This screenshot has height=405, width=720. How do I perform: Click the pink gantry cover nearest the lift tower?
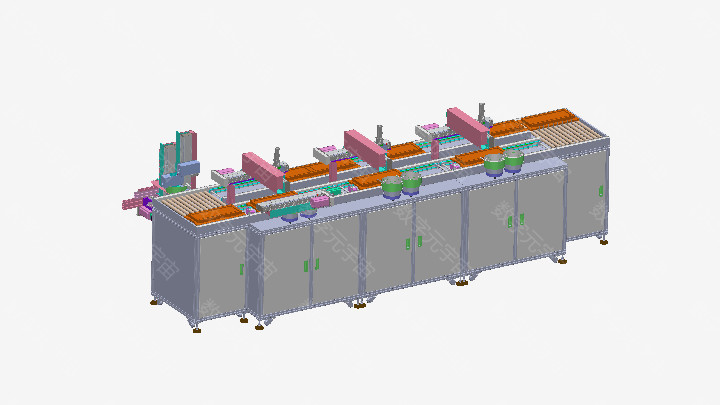263,172
